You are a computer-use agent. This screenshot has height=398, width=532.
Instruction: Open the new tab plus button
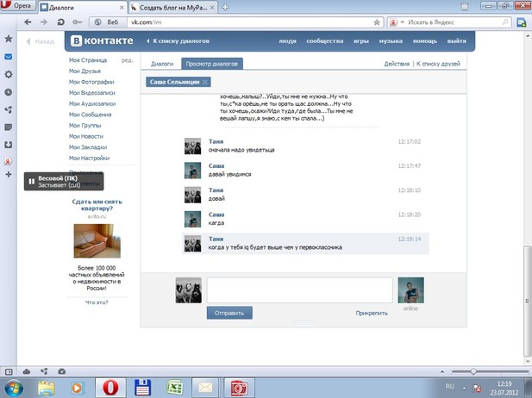(x=225, y=7)
